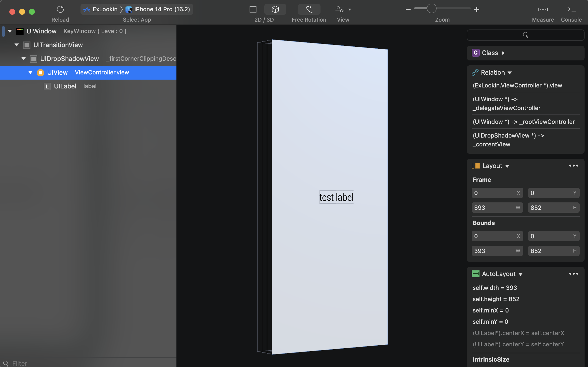Click the Frame width input field
Screen dimensions: 588x367
pyautogui.click(x=493, y=208)
